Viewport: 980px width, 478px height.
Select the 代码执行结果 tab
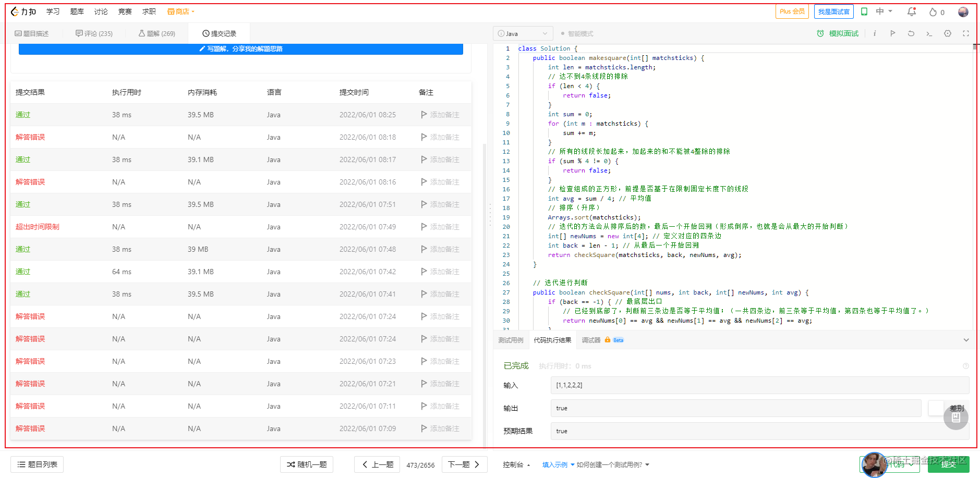point(552,340)
